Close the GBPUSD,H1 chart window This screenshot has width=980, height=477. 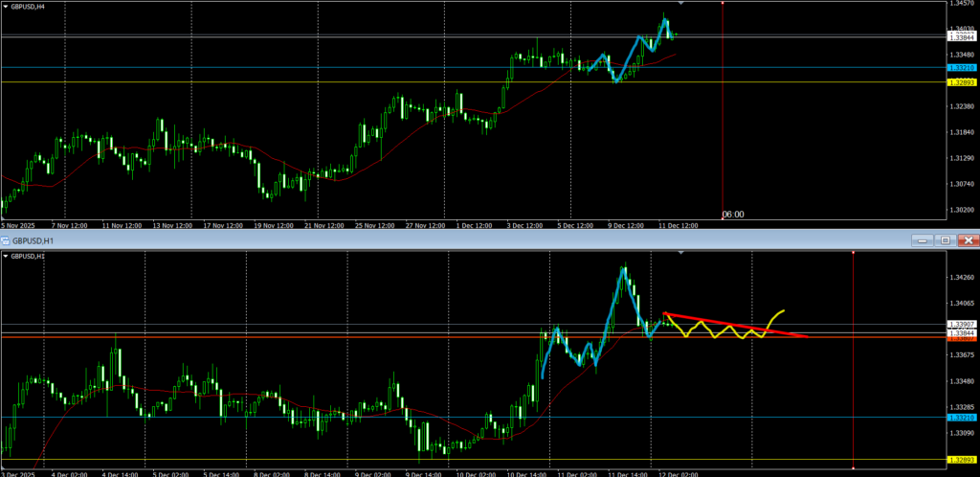pyautogui.click(x=968, y=240)
